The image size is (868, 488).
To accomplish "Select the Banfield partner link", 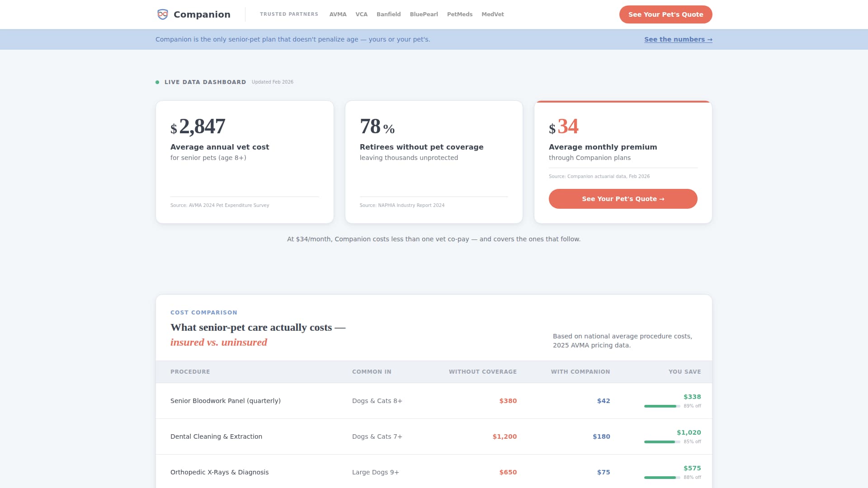I will click(x=388, y=14).
